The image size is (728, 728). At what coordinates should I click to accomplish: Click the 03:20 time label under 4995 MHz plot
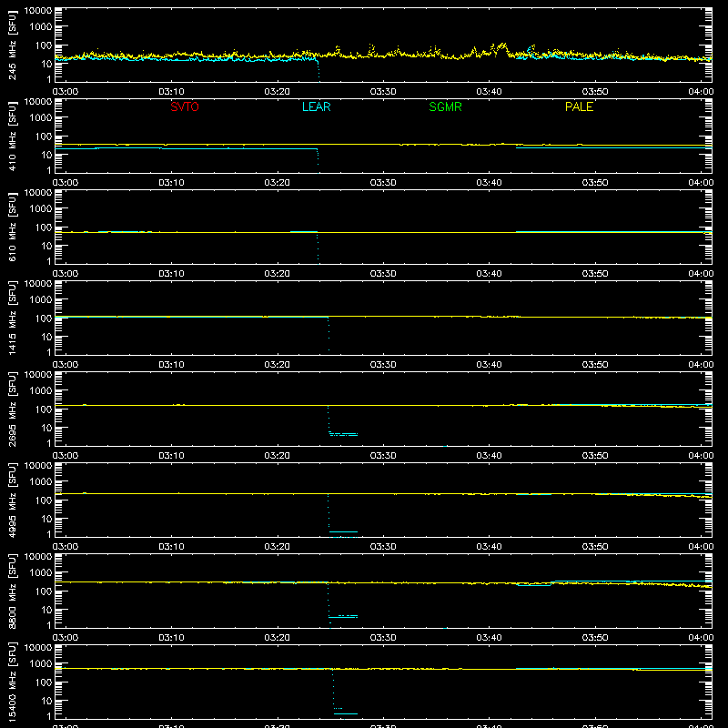tap(278, 547)
